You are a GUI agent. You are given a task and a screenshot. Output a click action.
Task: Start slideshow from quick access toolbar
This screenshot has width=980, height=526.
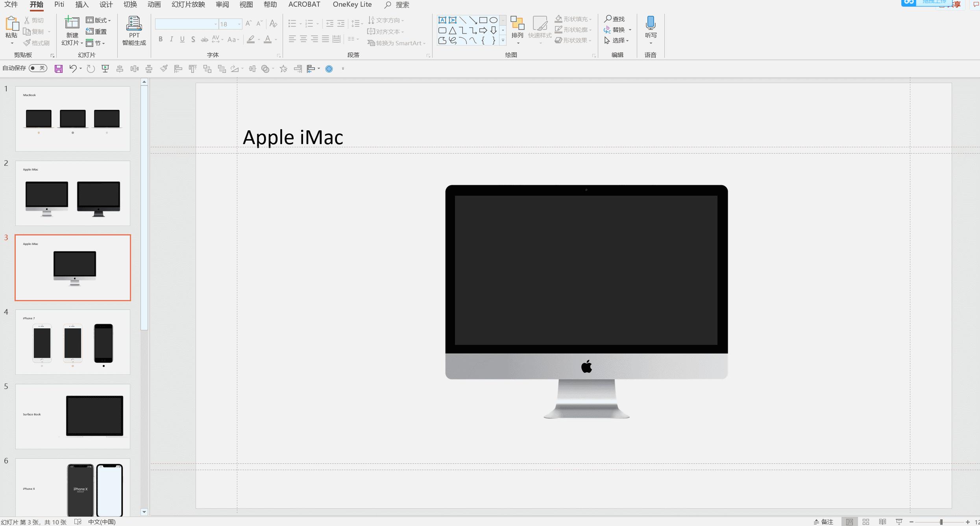point(105,69)
